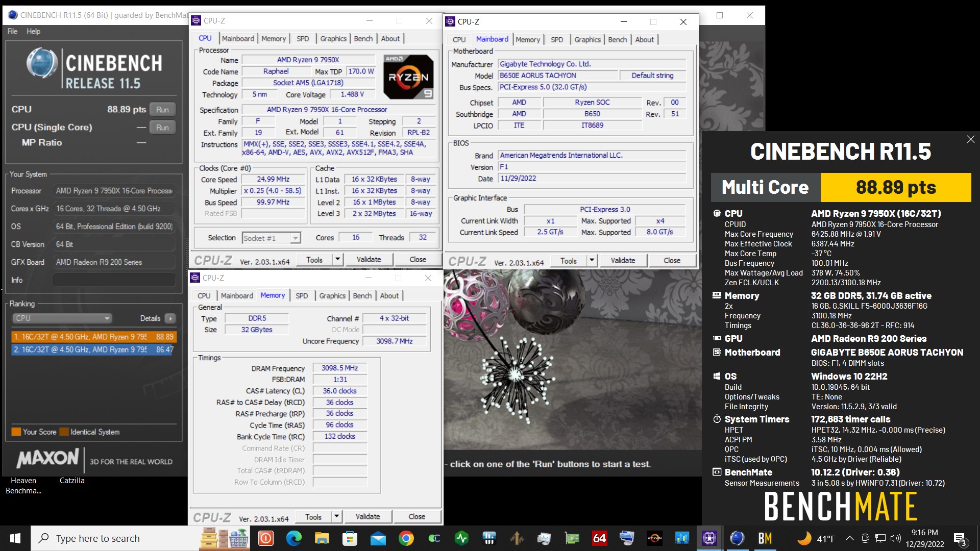Open Memory tab in top-left CPU-Z window
The height and width of the screenshot is (551, 980).
click(274, 39)
